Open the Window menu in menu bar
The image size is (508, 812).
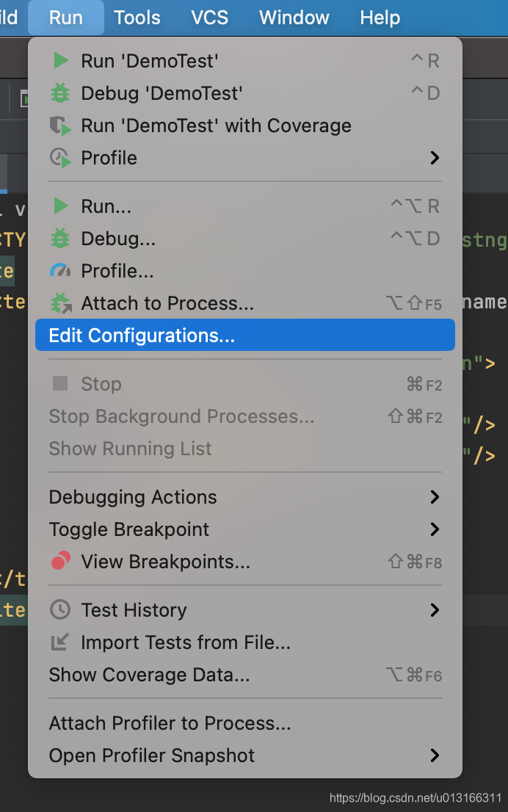(294, 18)
